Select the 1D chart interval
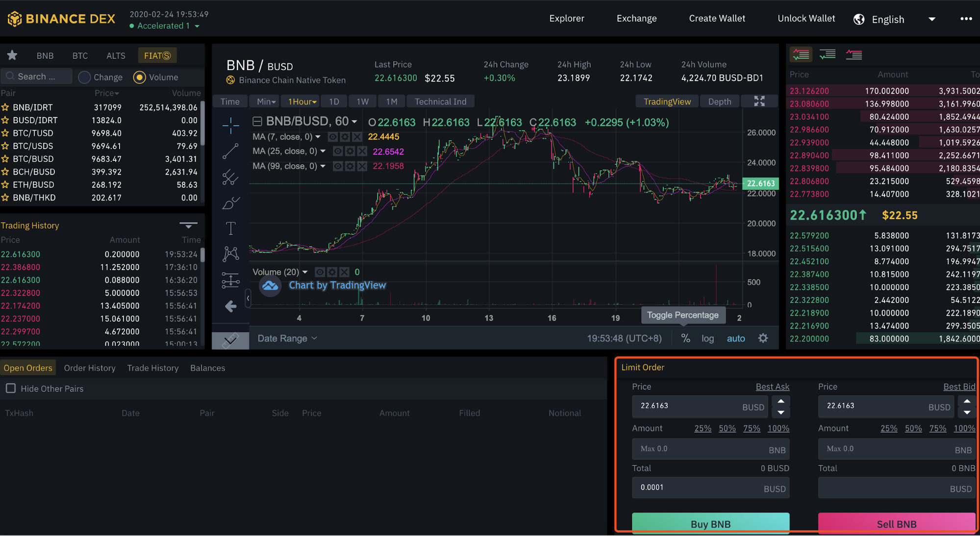Image resolution: width=980 pixels, height=536 pixels. 334,102
